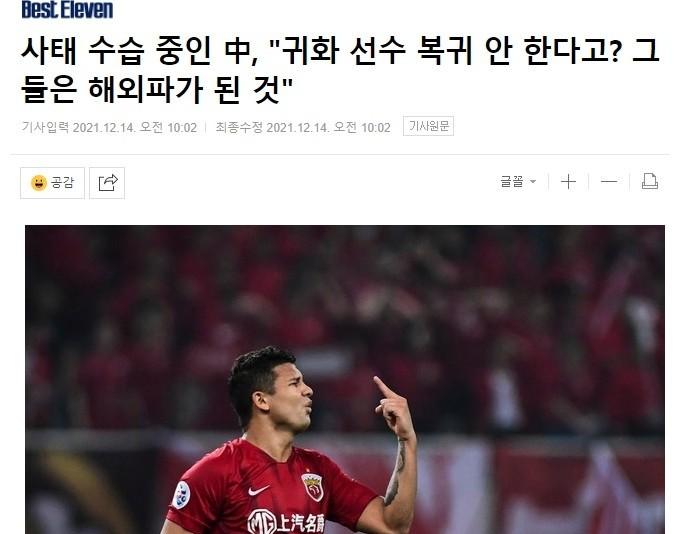Open the player photo in the article
Viewport: 690px width, 534px height.
(x=345, y=379)
